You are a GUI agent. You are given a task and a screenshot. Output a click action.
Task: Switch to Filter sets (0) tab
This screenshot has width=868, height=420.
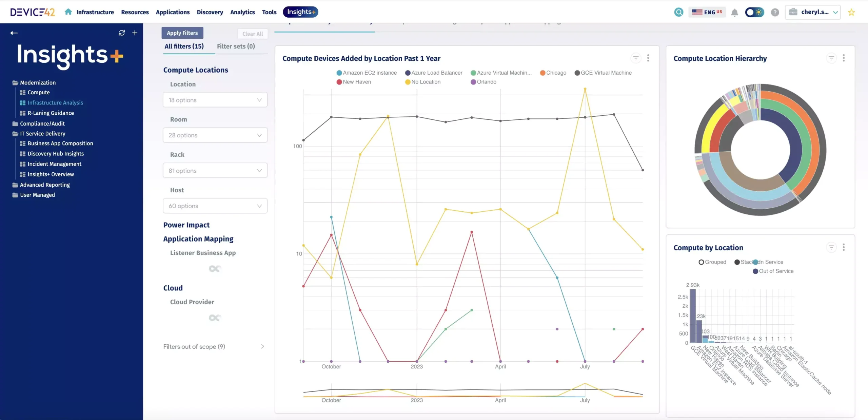tap(236, 46)
